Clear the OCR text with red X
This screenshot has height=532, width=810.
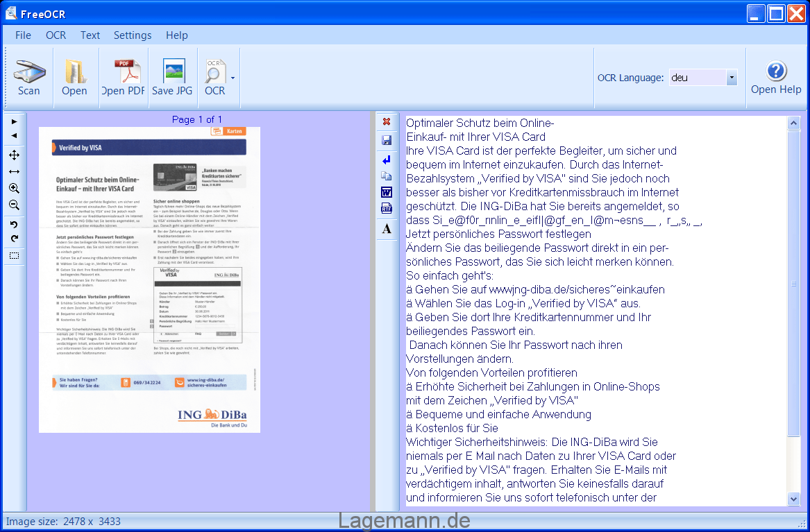(x=387, y=122)
